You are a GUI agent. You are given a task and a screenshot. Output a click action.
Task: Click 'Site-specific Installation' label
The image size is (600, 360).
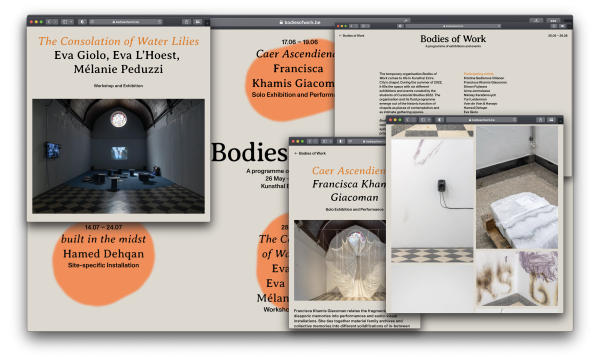[x=103, y=265]
